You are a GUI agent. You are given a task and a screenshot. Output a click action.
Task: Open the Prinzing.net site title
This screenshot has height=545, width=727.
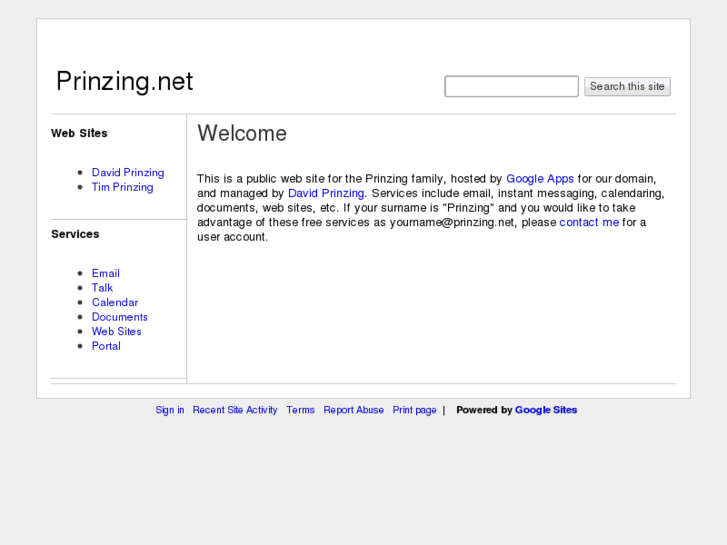(x=124, y=81)
